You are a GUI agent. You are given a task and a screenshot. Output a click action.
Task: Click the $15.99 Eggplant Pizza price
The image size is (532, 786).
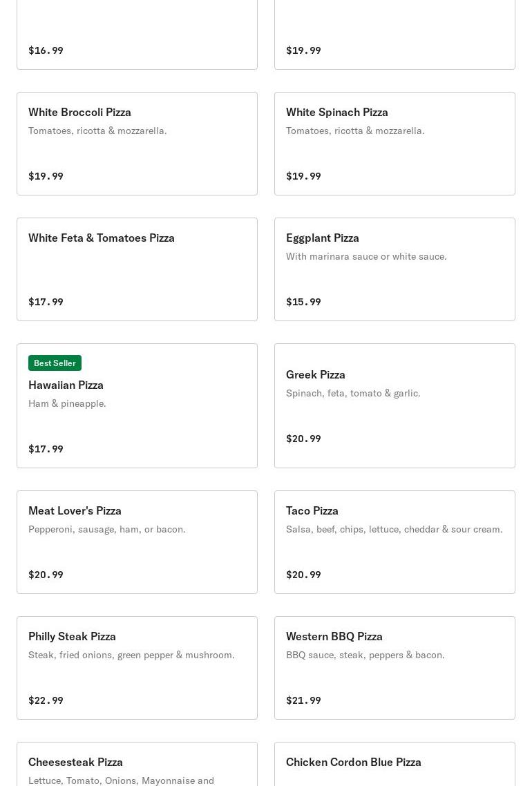click(303, 302)
